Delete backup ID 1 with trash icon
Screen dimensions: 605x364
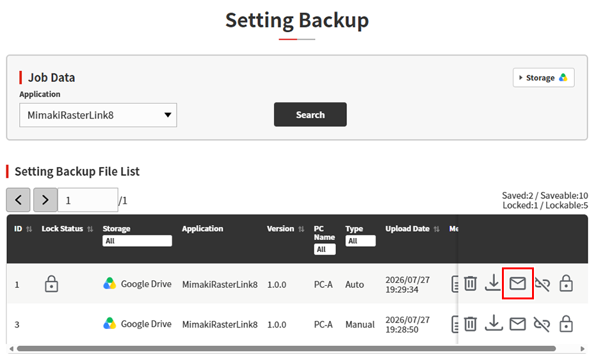point(471,284)
